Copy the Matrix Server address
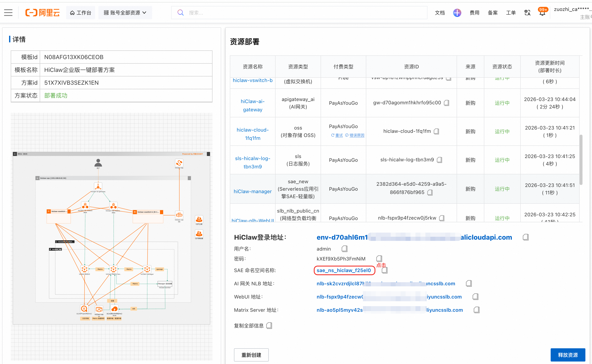Image resolution: width=592 pixels, height=364 pixels. coord(476,310)
